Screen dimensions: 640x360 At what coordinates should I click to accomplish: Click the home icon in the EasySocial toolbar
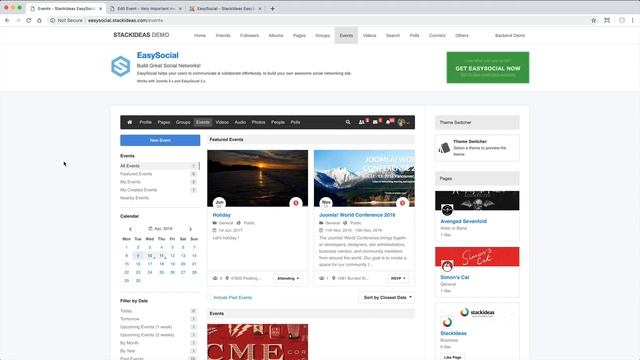point(130,122)
